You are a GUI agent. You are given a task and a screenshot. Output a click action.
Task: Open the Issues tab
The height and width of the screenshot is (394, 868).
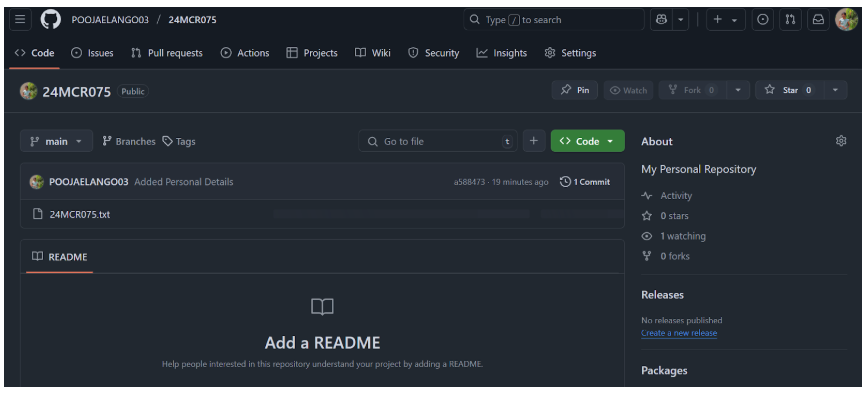click(x=92, y=53)
